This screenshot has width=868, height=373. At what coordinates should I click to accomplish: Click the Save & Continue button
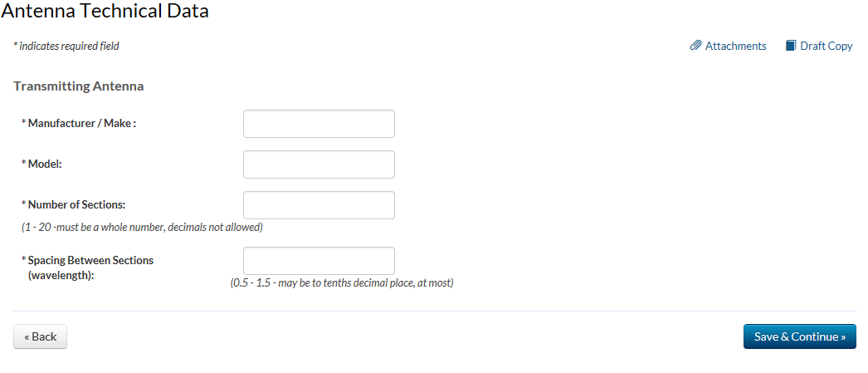coord(799,336)
